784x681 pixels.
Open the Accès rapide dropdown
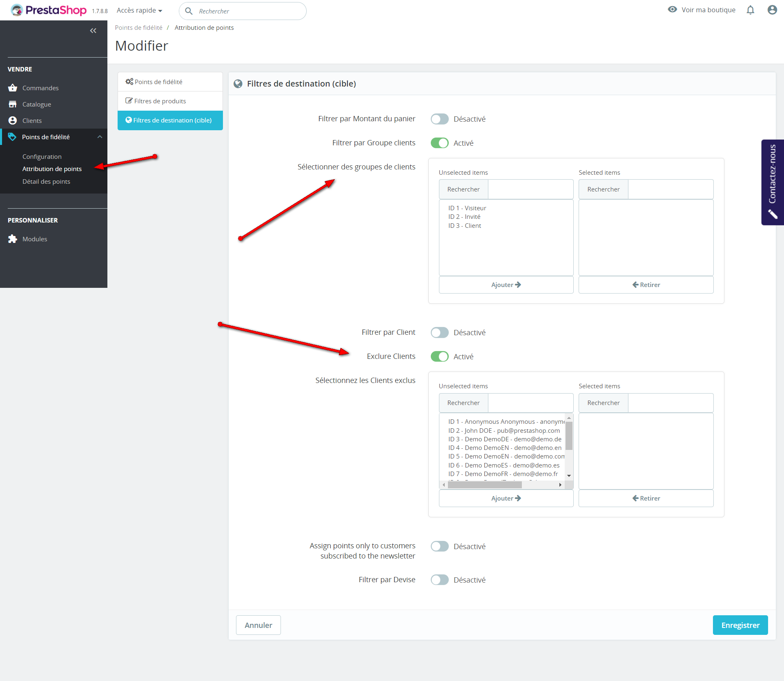click(x=139, y=10)
